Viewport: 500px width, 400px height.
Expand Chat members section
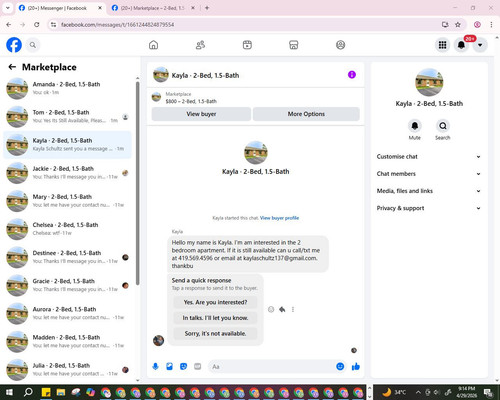(429, 174)
